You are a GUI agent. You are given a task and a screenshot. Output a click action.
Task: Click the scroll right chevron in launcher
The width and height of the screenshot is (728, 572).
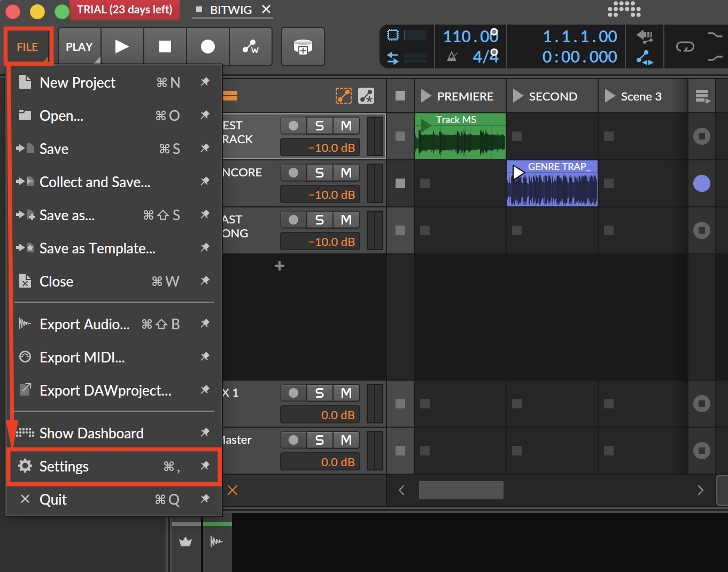[700, 490]
